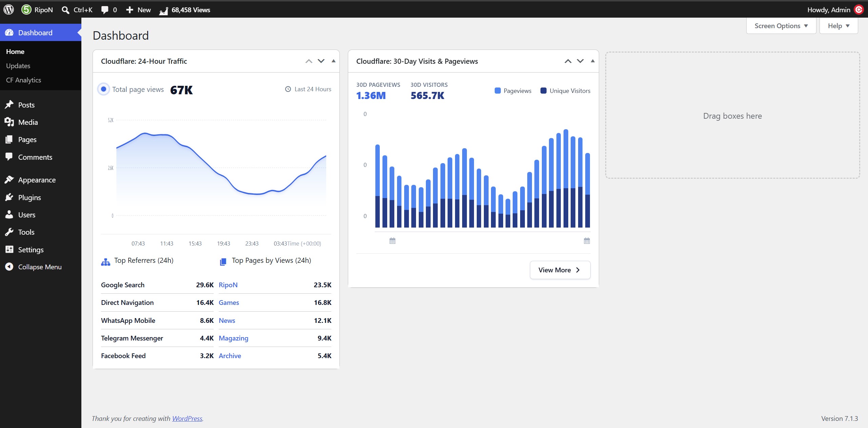The width and height of the screenshot is (868, 428).
Task: Open the Dashboard menu item
Action: pos(41,33)
